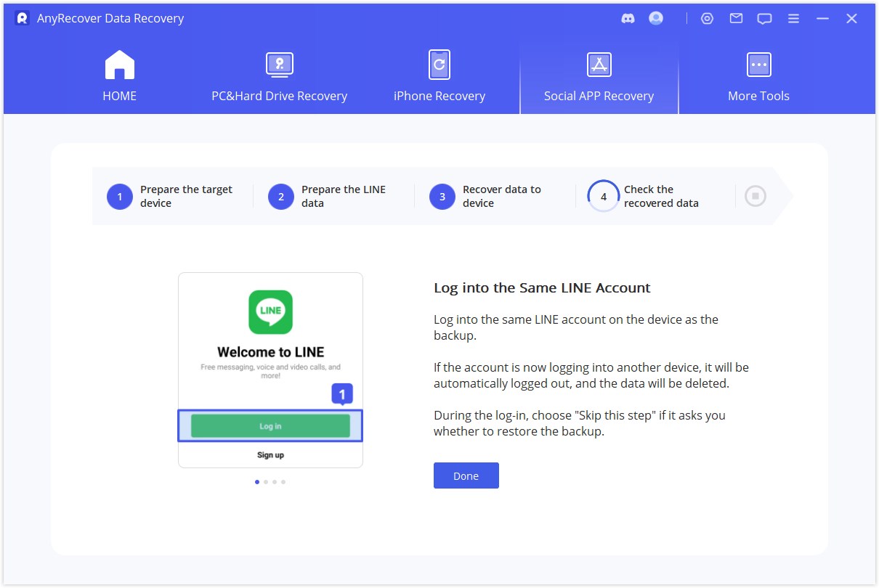879x588 pixels.
Task: Open the iPhone Recovery icon
Action: pyautogui.click(x=439, y=64)
